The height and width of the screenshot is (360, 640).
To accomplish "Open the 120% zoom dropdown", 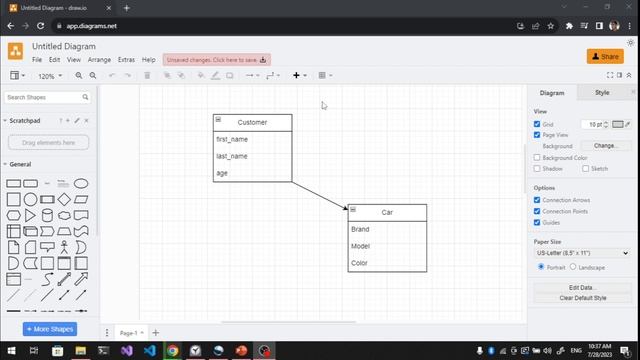I will pos(50,76).
